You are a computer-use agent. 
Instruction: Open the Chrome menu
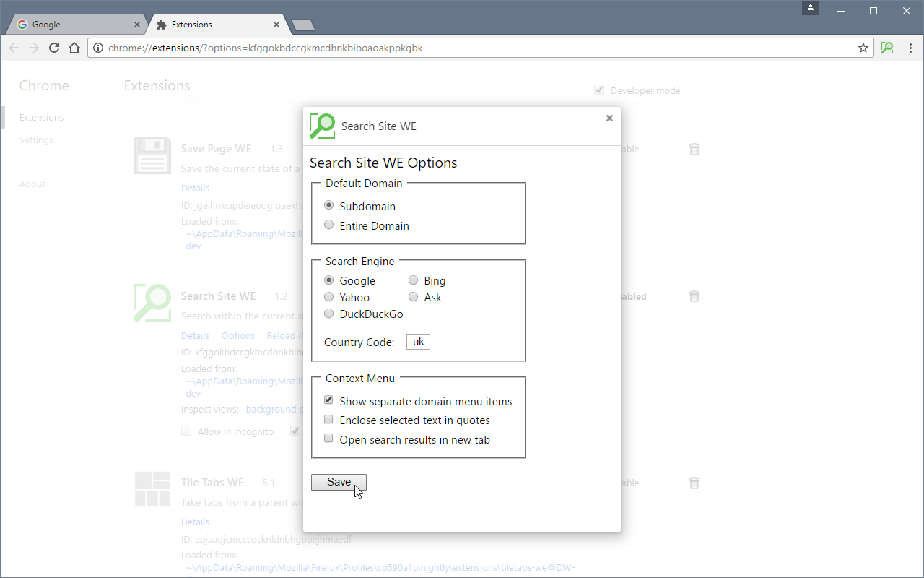[910, 48]
